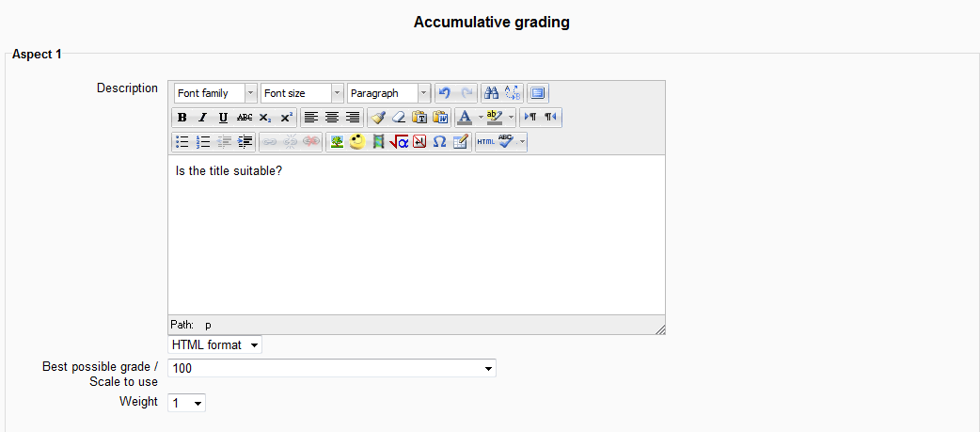Screen dimensions: 980x432
Task: Insert an image with picture icon
Action: click(336, 142)
